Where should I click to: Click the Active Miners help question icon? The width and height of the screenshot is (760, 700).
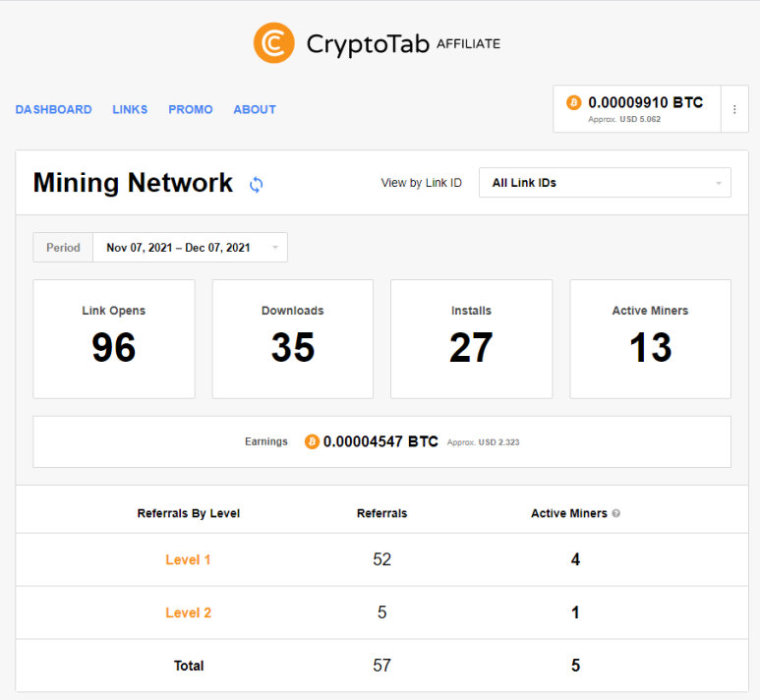615,513
